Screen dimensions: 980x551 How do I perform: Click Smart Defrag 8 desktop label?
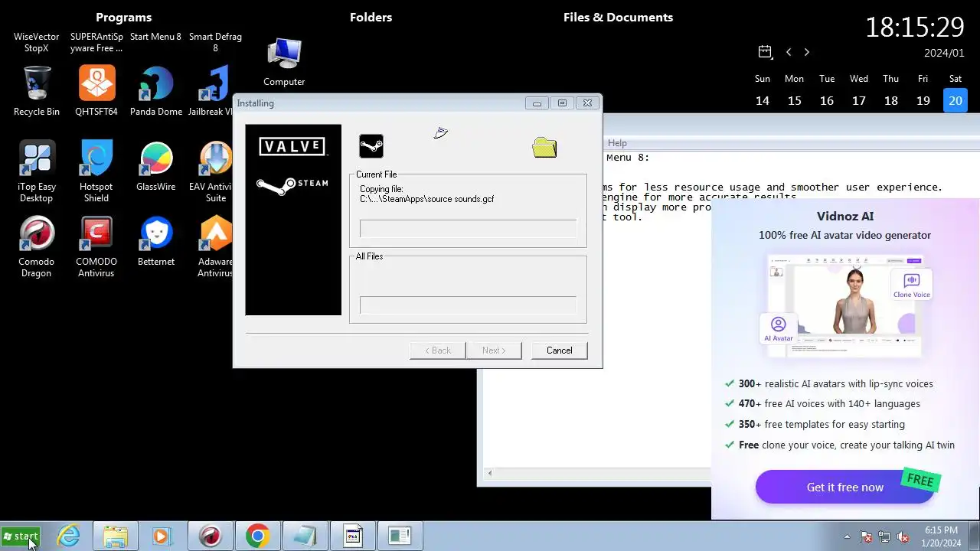click(x=215, y=42)
